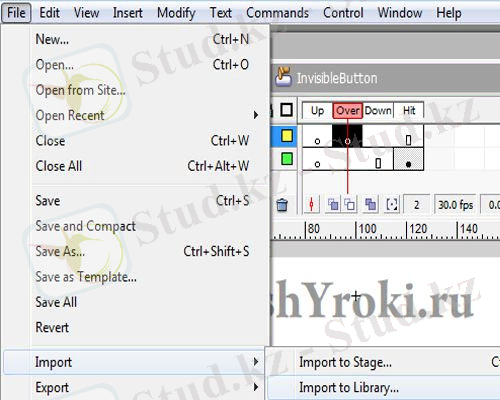500x400 pixels.
Task: Open the File menu
Action: tap(16, 13)
